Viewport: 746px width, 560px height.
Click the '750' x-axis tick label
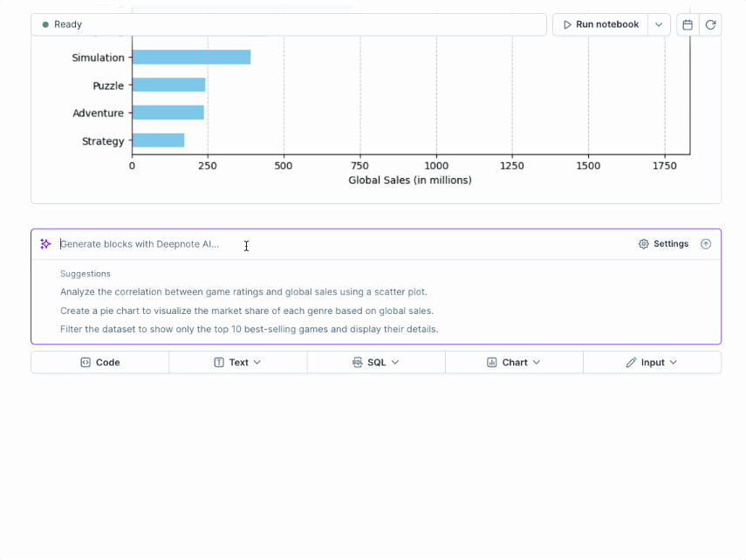tap(359, 166)
